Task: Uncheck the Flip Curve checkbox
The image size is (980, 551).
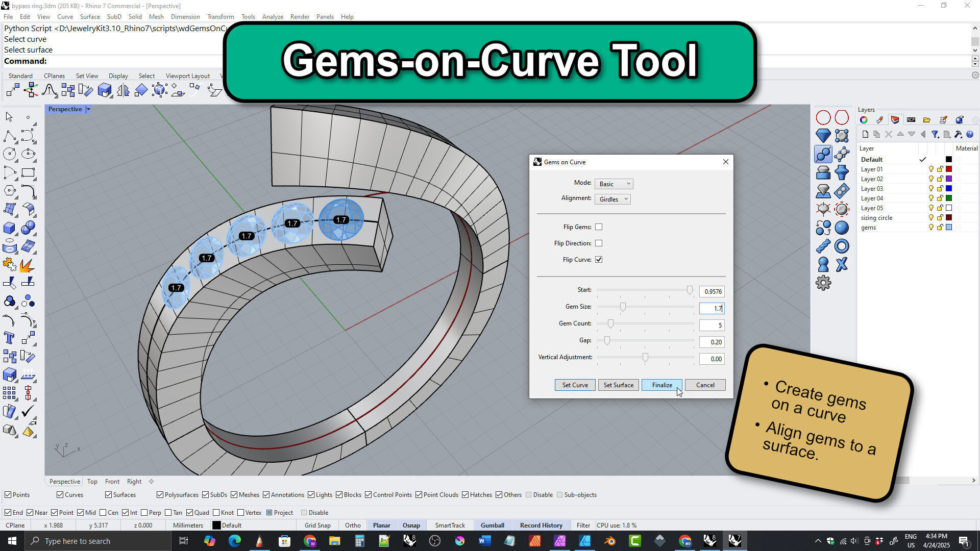Action: [599, 260]
